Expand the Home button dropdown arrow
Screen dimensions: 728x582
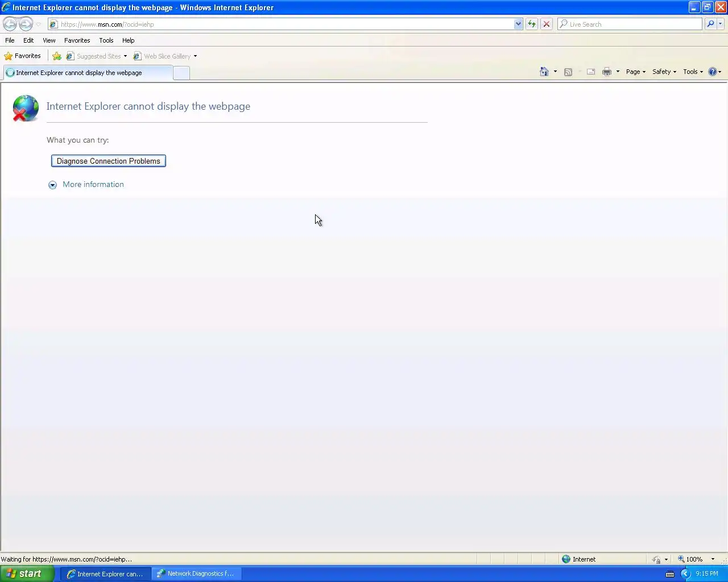[x=555, y=72]
